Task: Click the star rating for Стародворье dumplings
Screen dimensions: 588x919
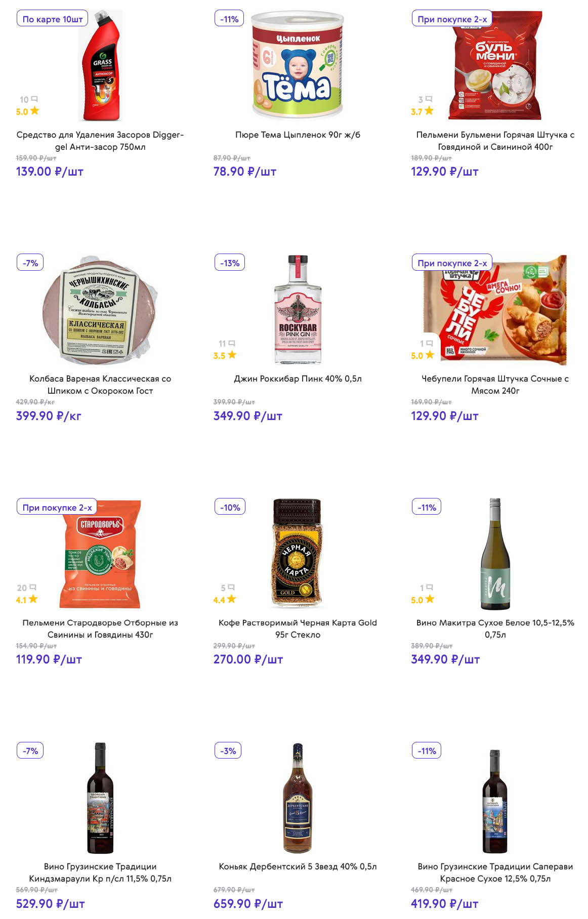Action: (33, 599)
